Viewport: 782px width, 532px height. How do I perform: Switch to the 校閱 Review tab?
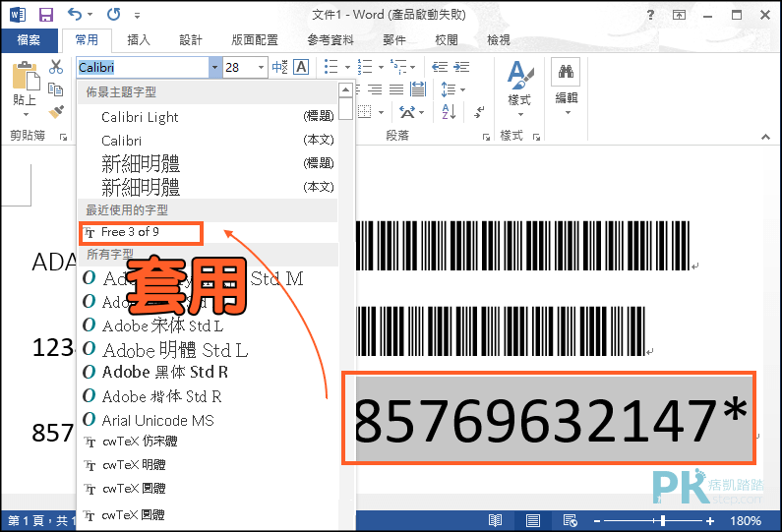click(447, 40)
